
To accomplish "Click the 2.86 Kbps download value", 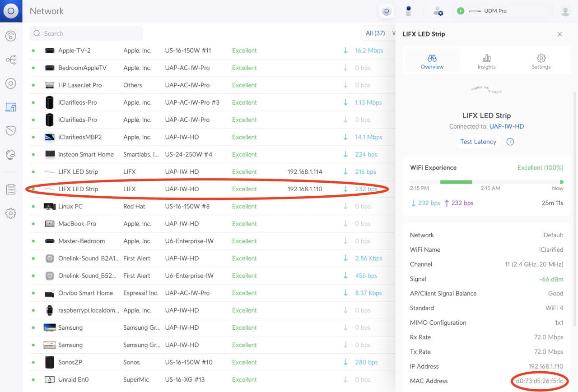I will click(368, 258).
